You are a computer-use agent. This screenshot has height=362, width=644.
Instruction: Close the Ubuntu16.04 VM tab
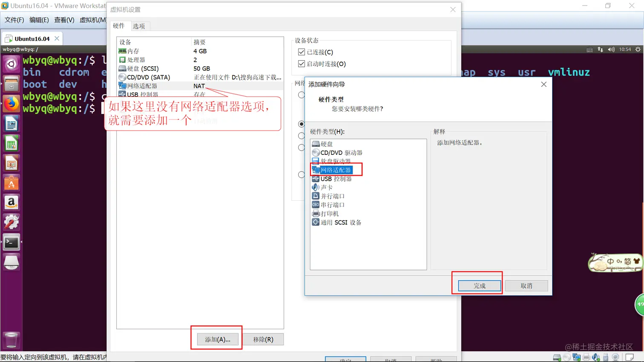[57, 39]
